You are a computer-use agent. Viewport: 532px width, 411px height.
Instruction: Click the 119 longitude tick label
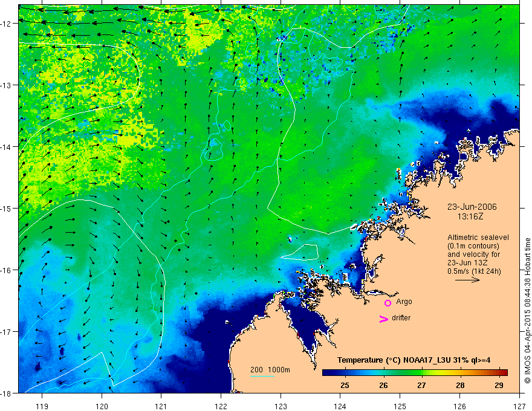42,406
